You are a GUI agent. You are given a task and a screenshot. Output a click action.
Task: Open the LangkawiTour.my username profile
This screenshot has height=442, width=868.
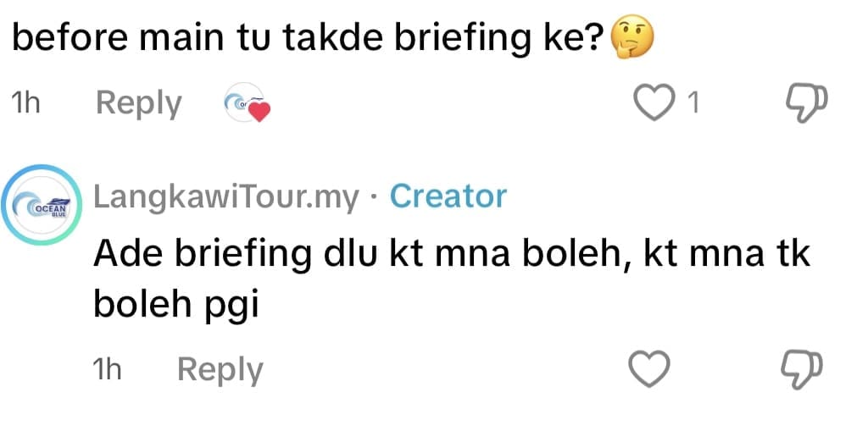227,196
